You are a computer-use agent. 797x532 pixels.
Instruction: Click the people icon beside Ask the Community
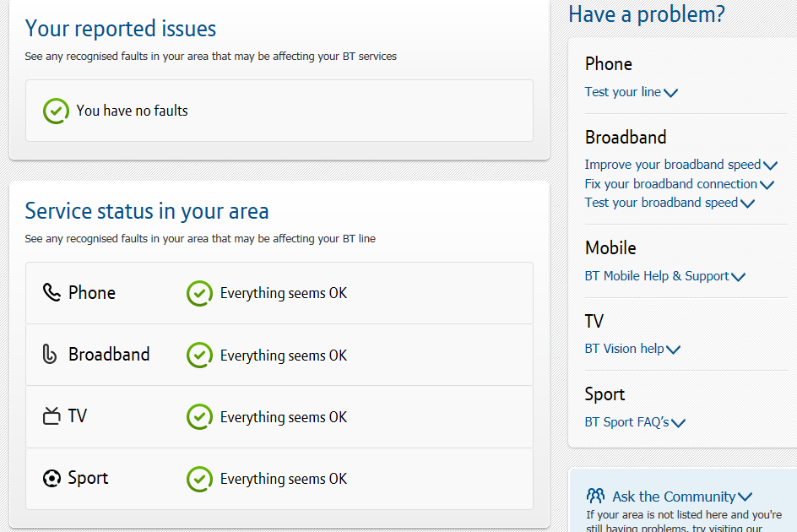click(x=596, y=496)
